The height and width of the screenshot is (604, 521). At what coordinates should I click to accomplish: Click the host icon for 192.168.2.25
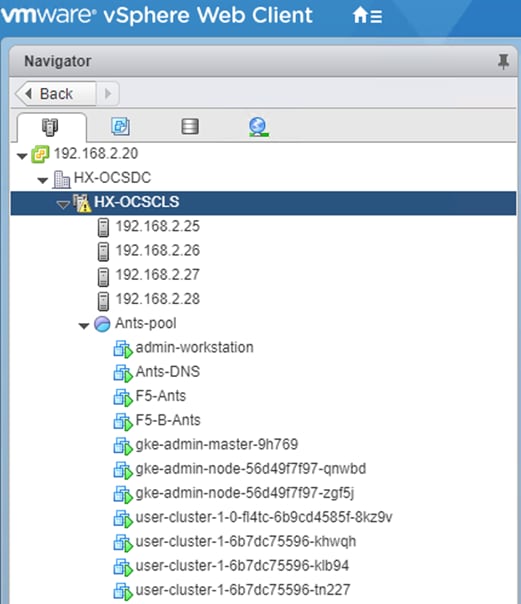pos(103,227)
